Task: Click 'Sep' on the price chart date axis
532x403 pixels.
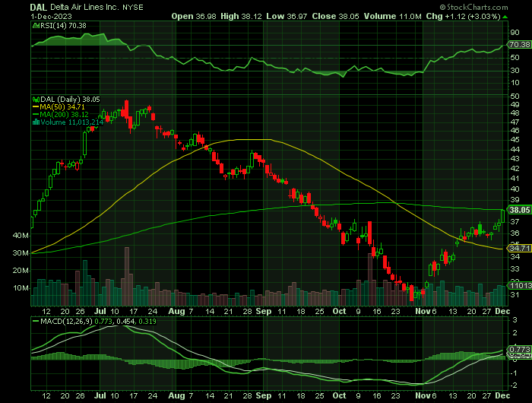Action: [x=264, y=311]
